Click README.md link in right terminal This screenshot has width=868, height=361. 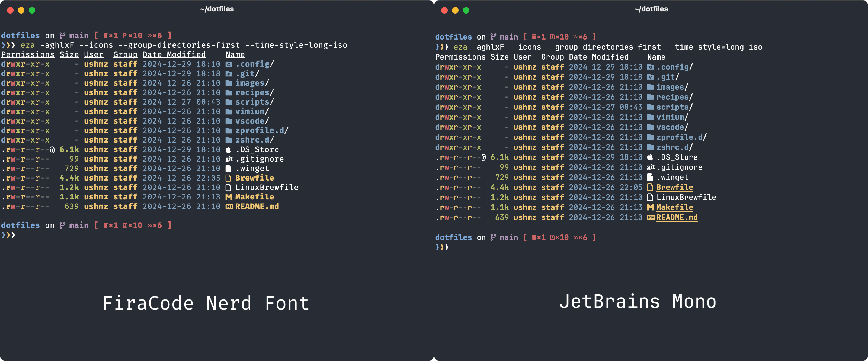tap(677, 218)
